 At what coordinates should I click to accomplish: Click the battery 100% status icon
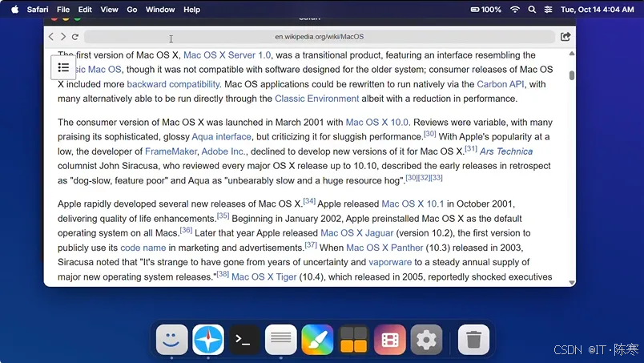pyautogui.click(x=486, y=10)
